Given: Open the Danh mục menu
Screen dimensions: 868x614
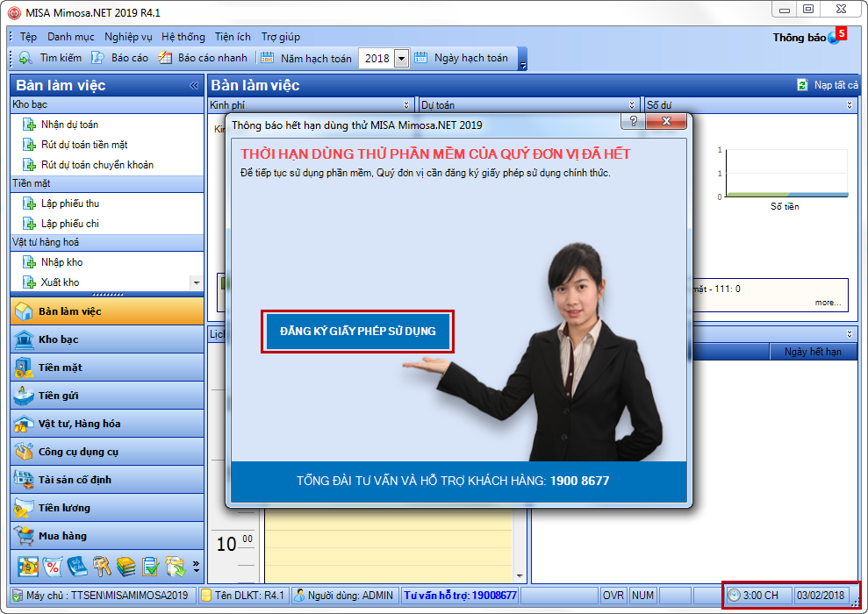Looking at the screenshot, I should pos(71,37).
